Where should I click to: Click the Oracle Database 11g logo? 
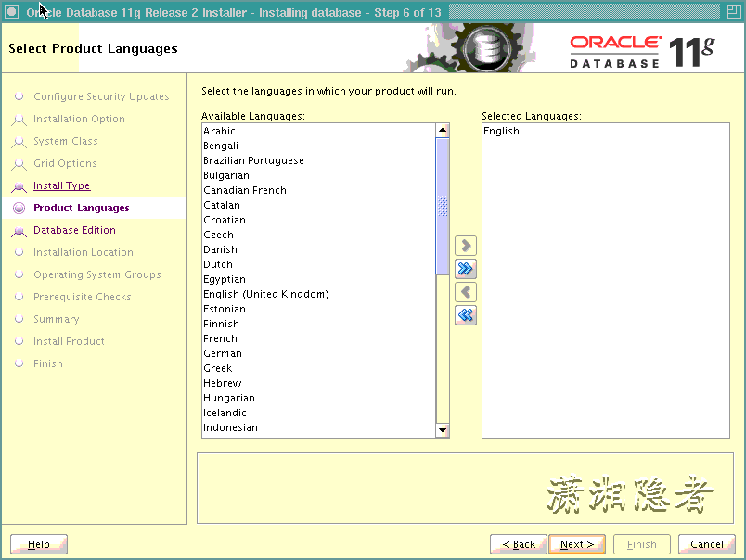[642, 46]
